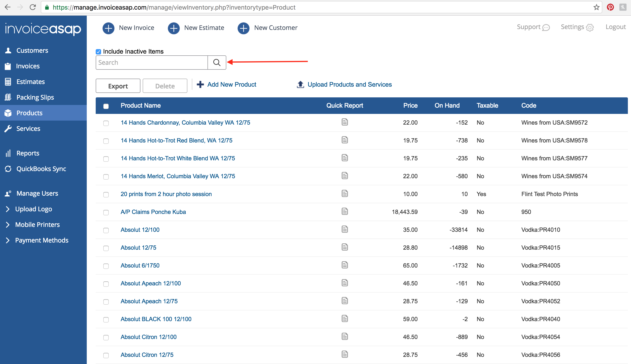Sort by Product Name column header
This screenshot has height=364, width=631.
pyautogui.click(x=140, y=105)
